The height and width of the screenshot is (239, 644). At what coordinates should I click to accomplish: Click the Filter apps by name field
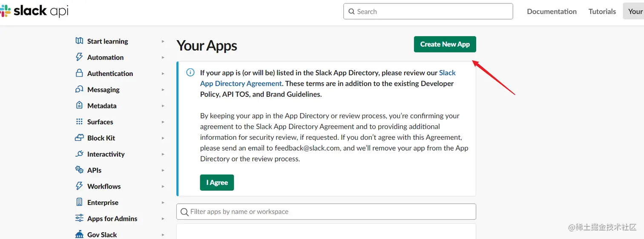326,212
